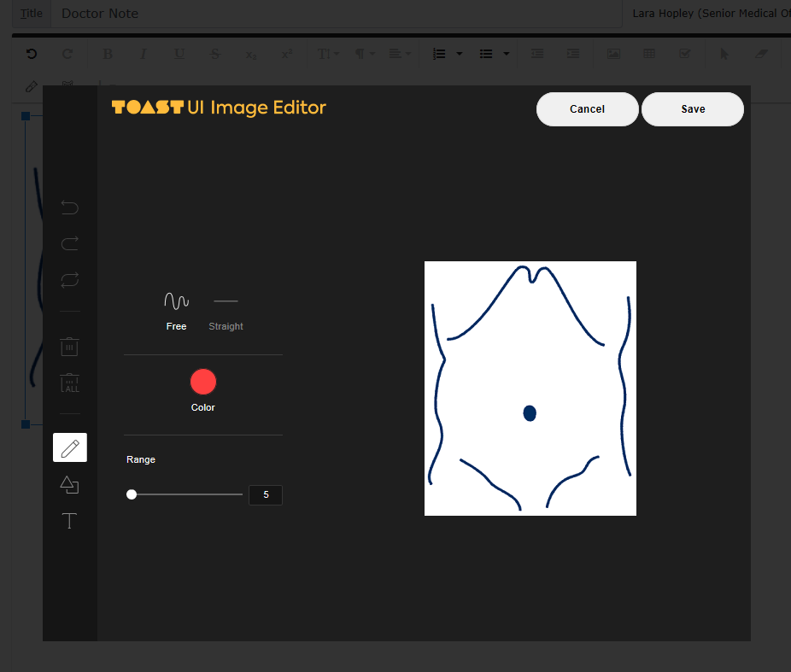The image size is (791, 672).
Task: Click the navel dot on the abdomen drawing
Action: [530, 413]
